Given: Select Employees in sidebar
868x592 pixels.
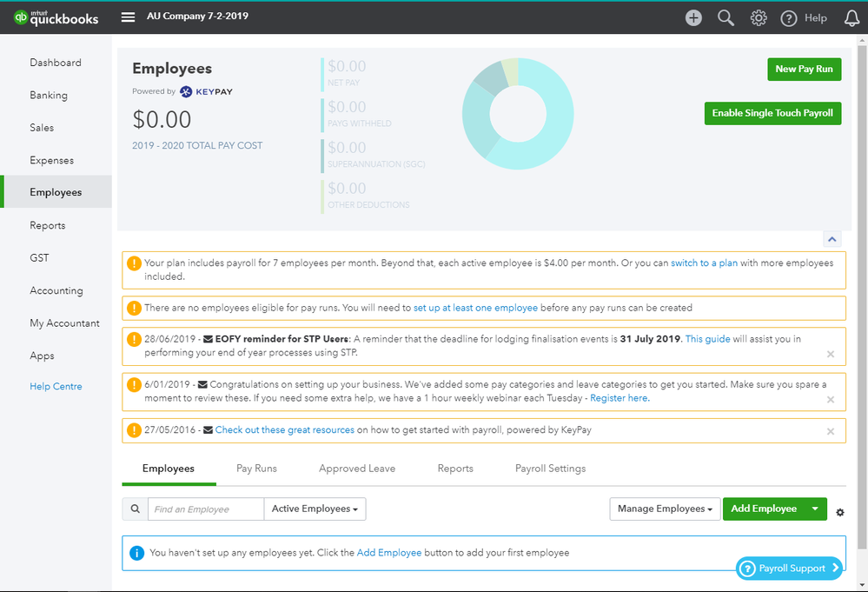Looking at the screenshot, I should click(x=56, y=192).
